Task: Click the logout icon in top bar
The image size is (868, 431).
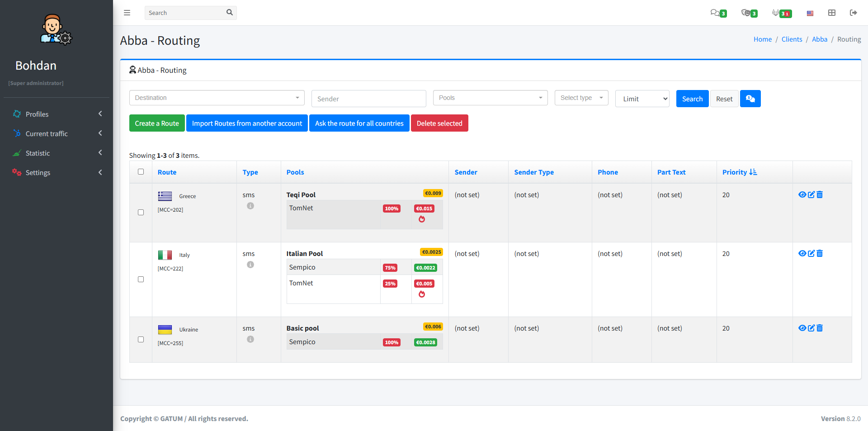Action: tap(853, 13)
